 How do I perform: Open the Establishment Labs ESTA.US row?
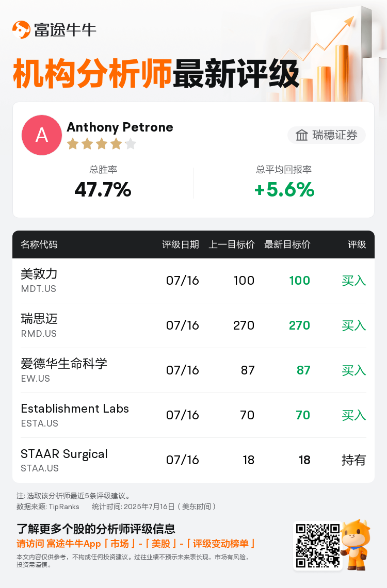click(193, 415)
